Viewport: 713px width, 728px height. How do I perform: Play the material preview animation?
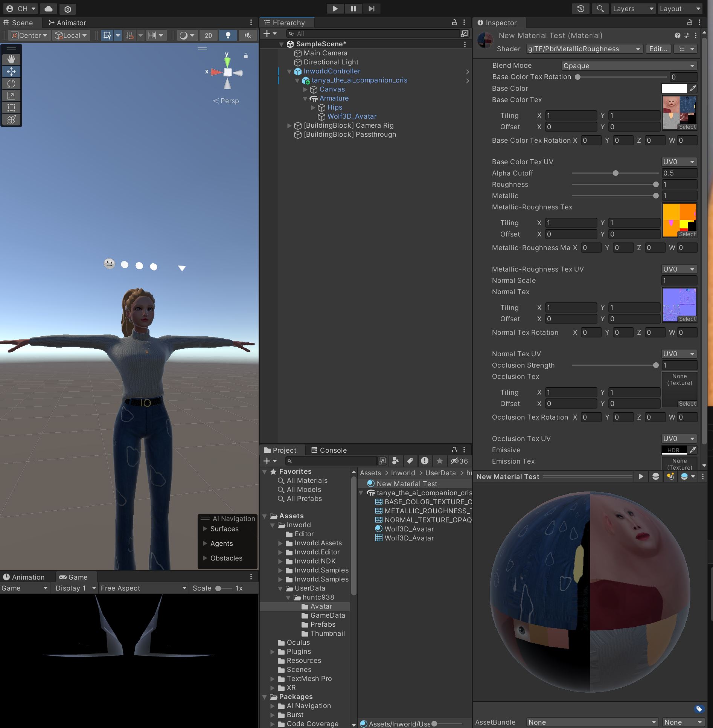tap(641, 476)
